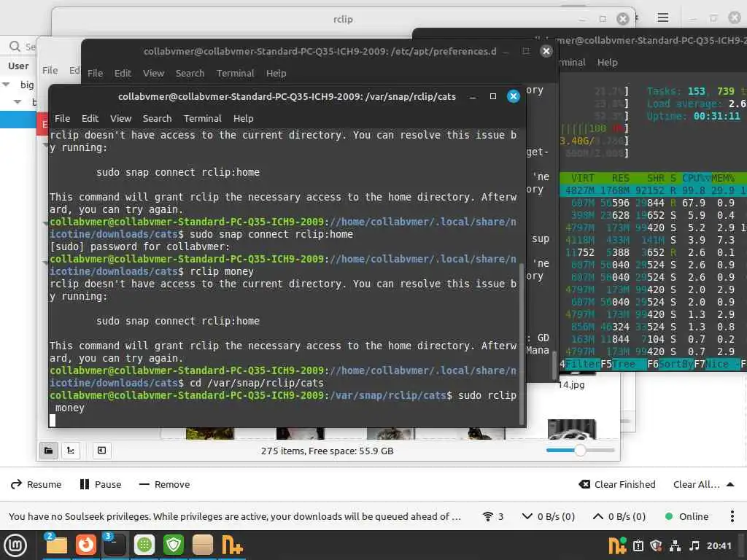Open Edit menu in rclip/cats terminal
747x560 pixels.
pyautogui.click(x=90, y=118)
